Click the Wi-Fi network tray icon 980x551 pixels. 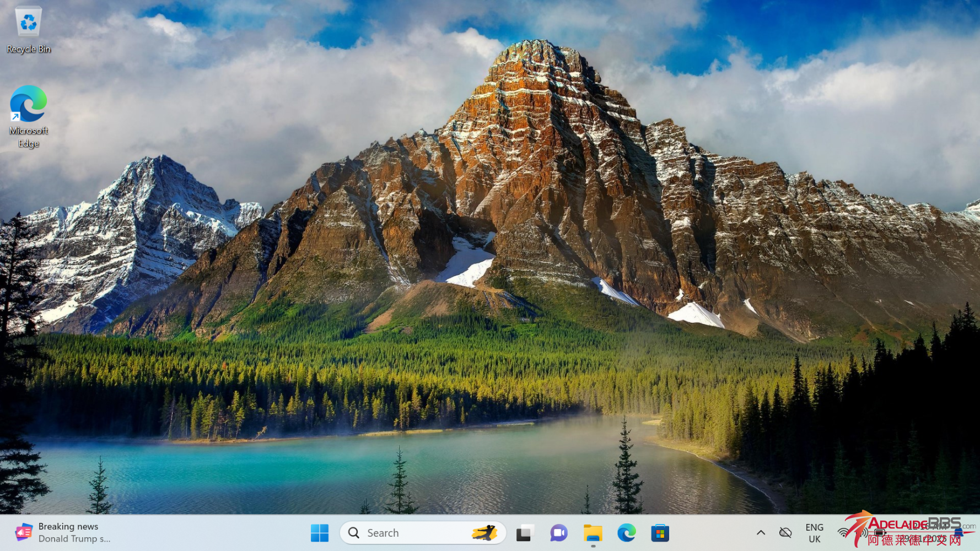tap(843, 533)
